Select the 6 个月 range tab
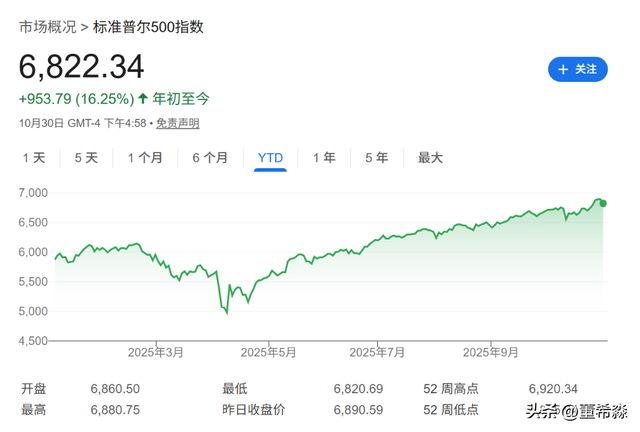Viewport: 640px width, 432px height. 210,158
